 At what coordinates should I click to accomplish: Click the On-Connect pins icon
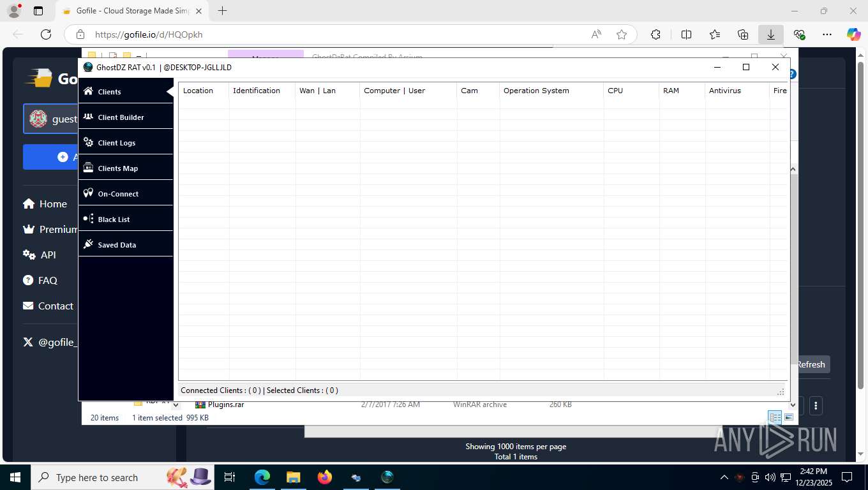tap(88, 193)
